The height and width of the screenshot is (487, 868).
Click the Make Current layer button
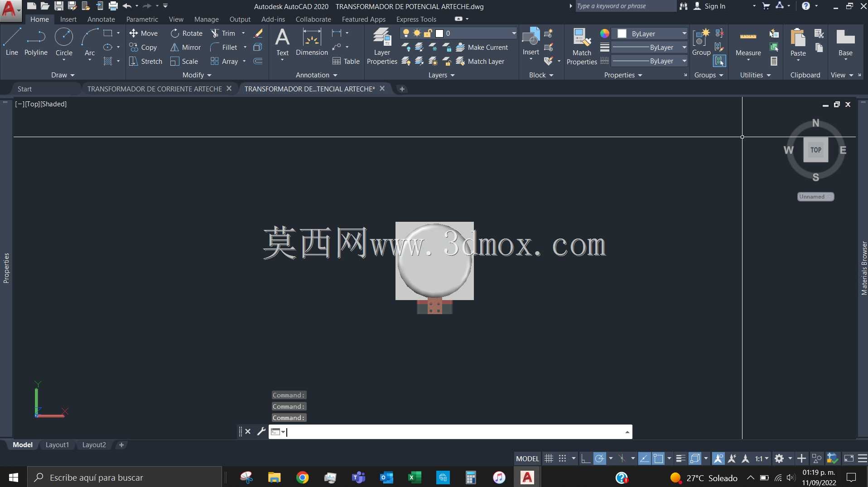482,47
